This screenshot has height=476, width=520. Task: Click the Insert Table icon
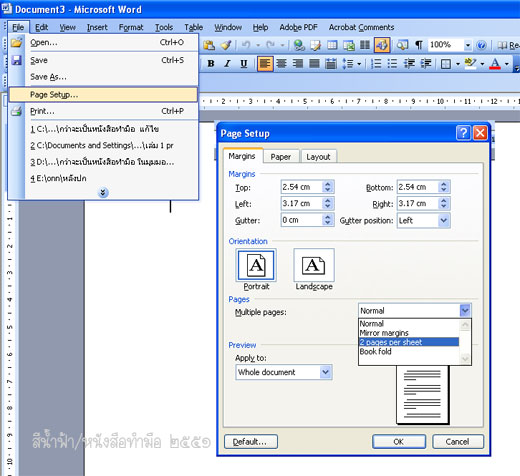[x=332, y=45]
